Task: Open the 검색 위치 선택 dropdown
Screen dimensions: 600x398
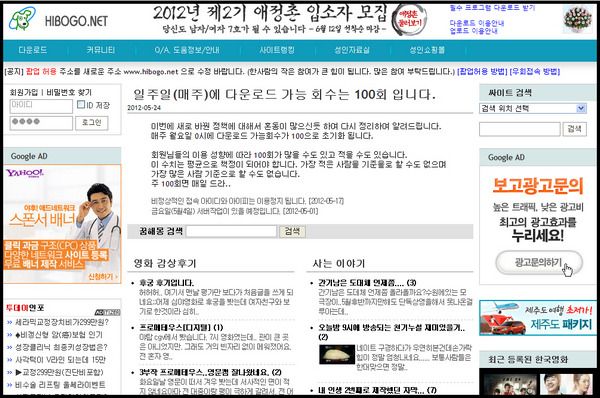Action: click(x=533, y=108)
